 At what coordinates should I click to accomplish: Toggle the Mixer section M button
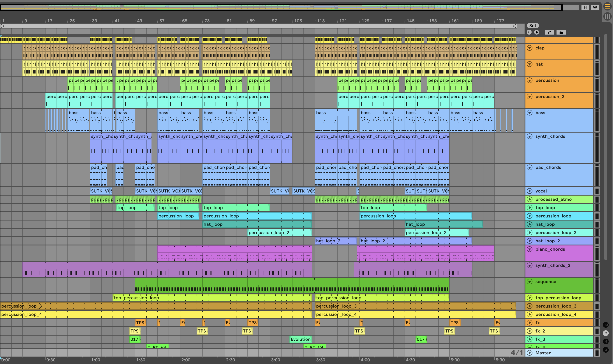point(606,341)
